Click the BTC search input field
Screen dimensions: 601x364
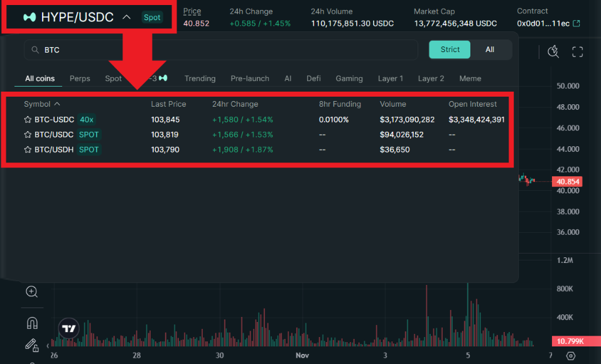226,50
